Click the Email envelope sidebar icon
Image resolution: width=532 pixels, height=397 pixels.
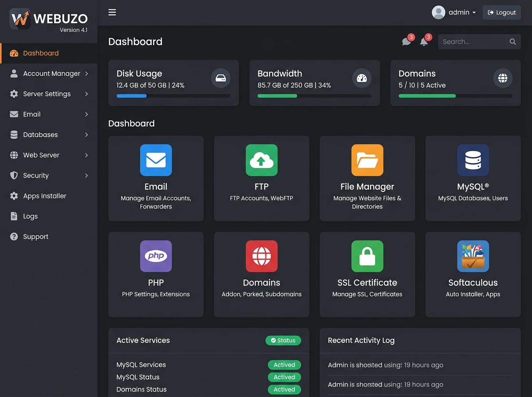tap(14, 114)
